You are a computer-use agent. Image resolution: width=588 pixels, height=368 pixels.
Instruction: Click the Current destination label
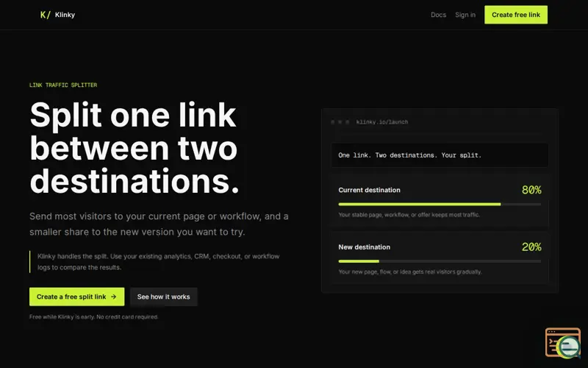pos(369,190)
